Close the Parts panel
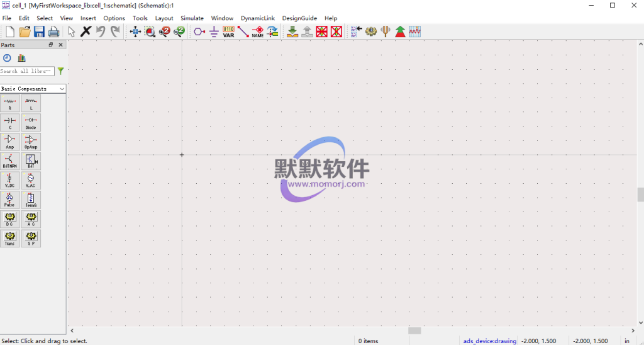The image size is (644, 345). pyautogui.click(x=61, y=45)
